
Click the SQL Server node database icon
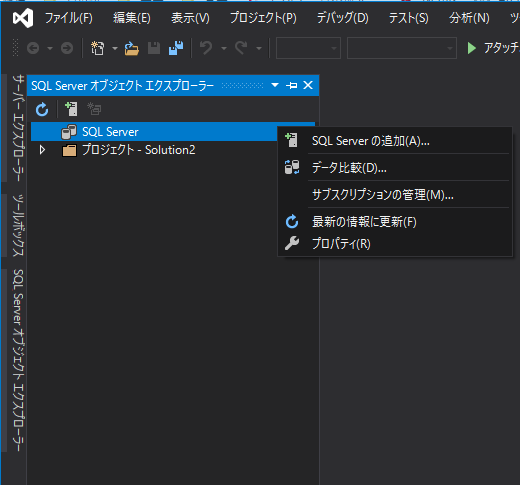69,132
